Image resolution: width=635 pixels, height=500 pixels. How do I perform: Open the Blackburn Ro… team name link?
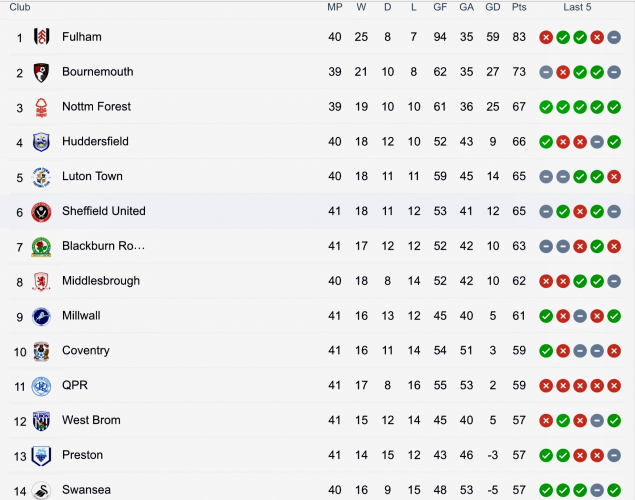103,246
